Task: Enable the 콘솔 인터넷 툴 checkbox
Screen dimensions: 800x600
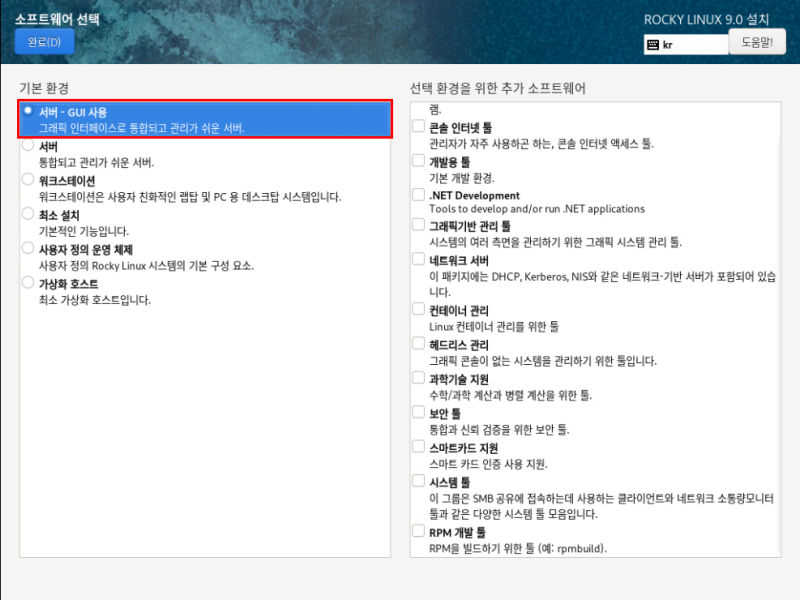Action: [x=418, y=126]
